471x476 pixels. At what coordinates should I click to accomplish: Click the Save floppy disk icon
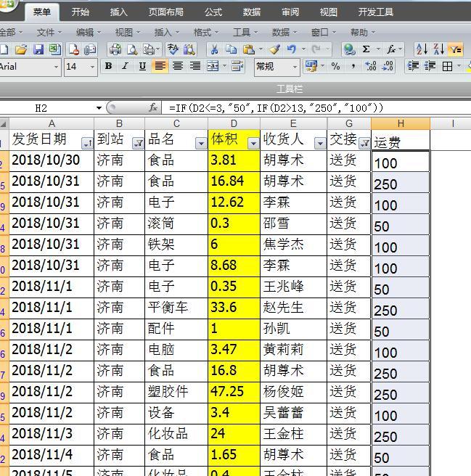coord(38,49)
